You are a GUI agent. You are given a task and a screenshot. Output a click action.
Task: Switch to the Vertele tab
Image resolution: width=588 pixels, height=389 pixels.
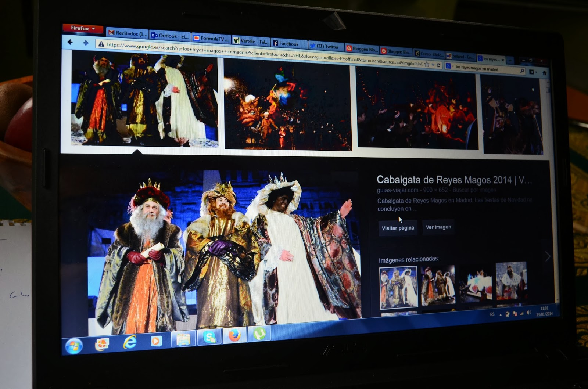click(251, 41)
